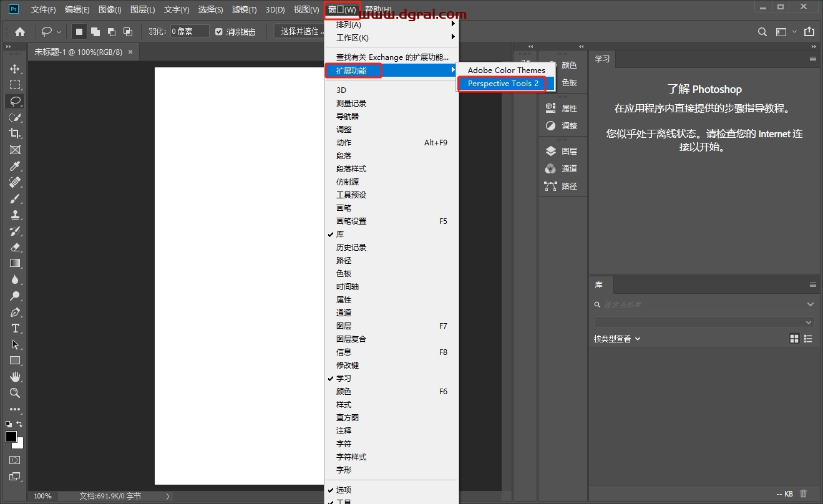Image resolution: width=823 pixels, height=504 pixels.
Task: Open the workspace switcher dropdown
Action: [x=785, y=31]
